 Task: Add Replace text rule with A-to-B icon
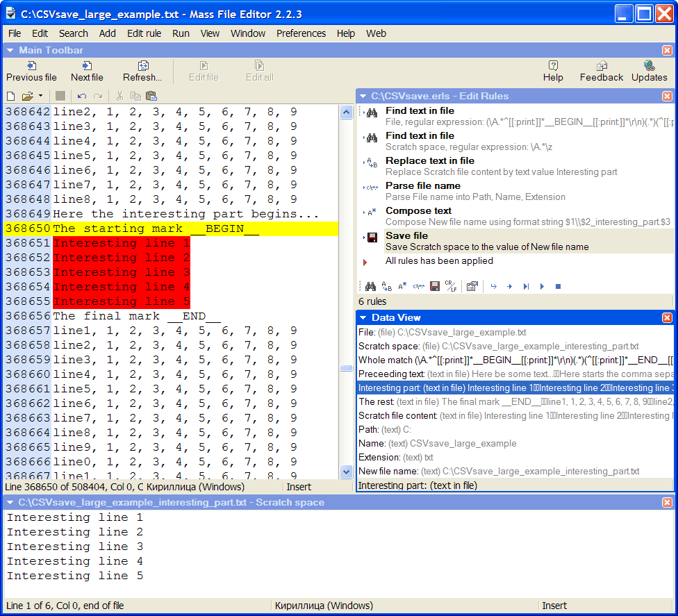(386, 286)
